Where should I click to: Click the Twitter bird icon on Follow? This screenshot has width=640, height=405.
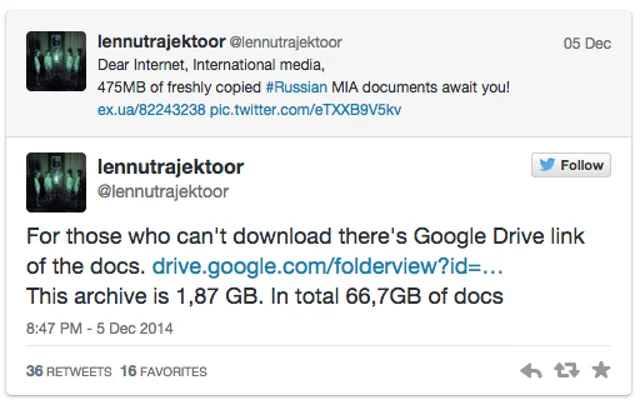547,165
